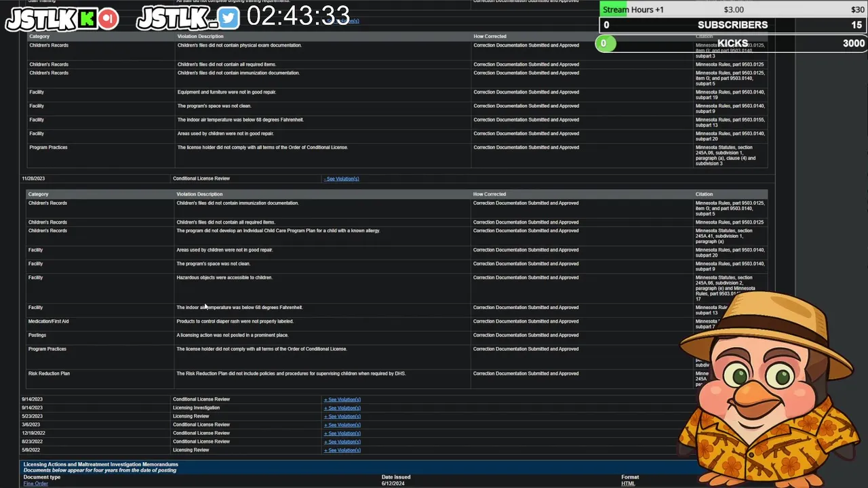Open the HTML format link for Fine Order
The image size is (868, 488).
coord(628,483)
